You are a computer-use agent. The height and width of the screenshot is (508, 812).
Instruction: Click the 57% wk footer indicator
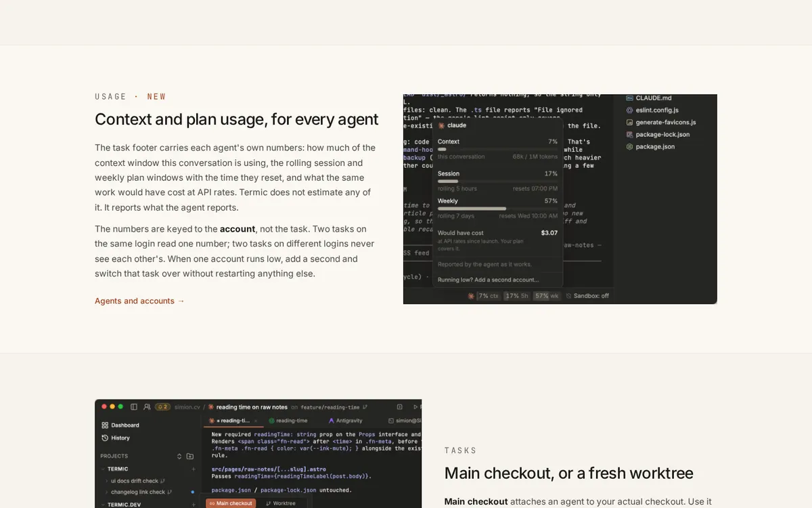click(547, 296)
